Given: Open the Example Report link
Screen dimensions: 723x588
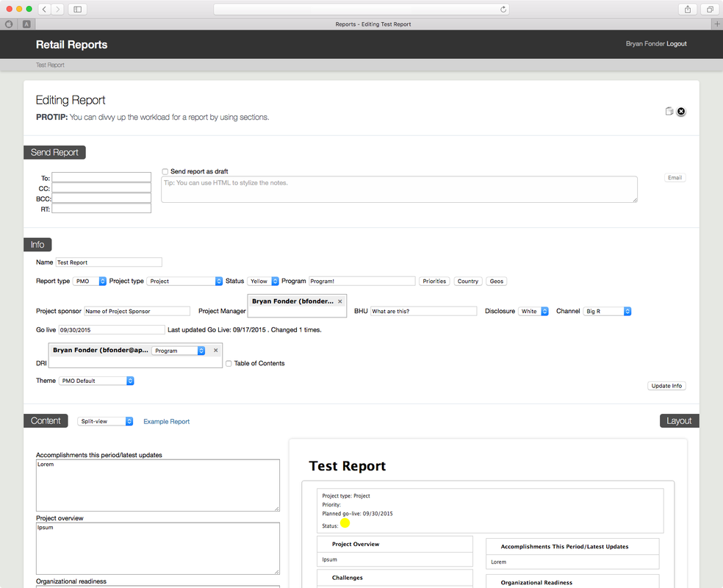Looking at the screenshot, I should [167, 421].
